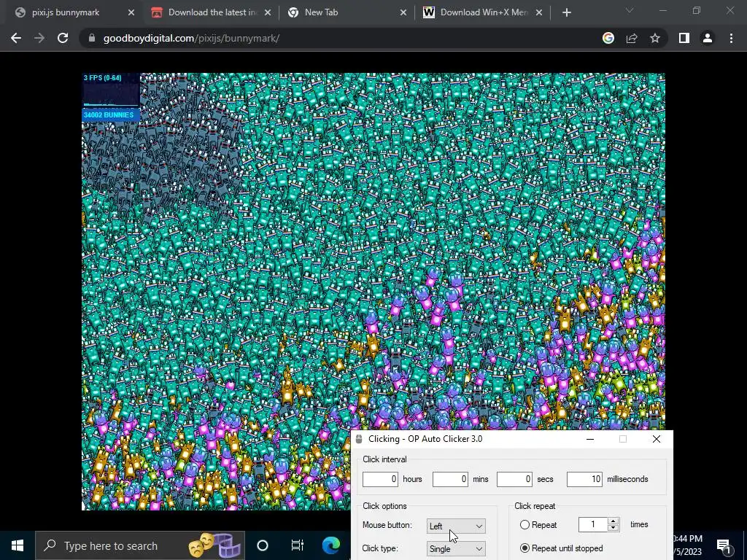Open the browser side panel
The image size is (747, 560).
(x=684, y=38)
